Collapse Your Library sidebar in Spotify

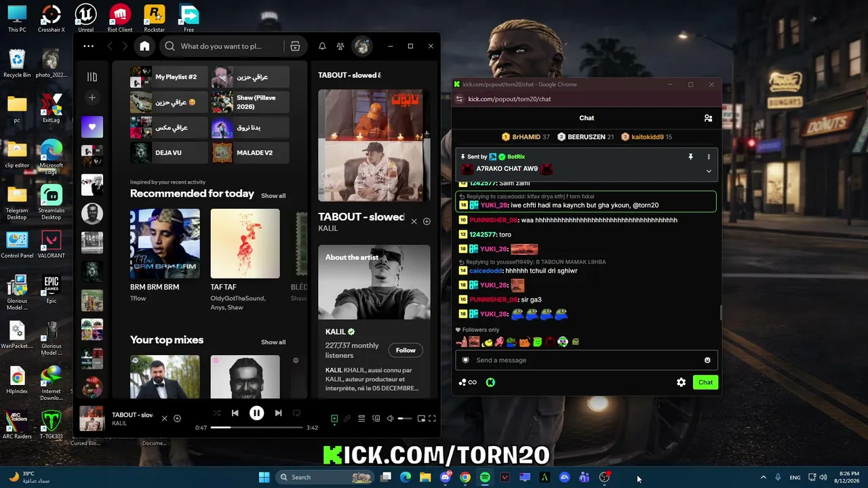(x=92, y=77)
